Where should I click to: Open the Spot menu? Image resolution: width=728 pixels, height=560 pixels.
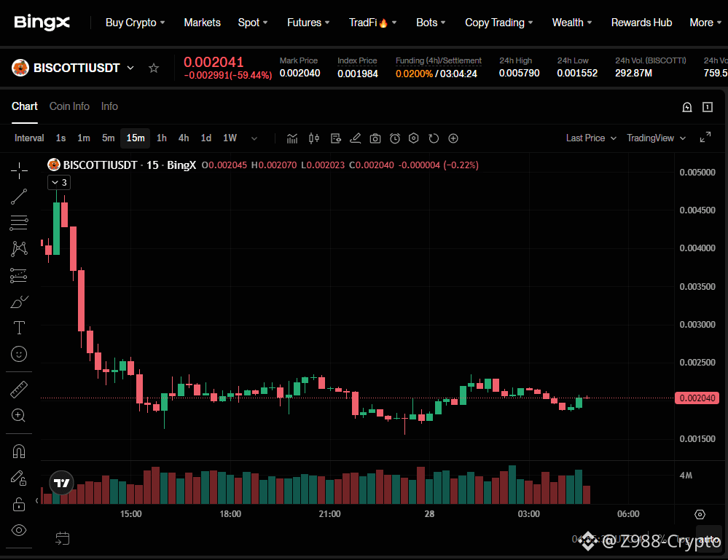pyautogui.click(x=253, y=23)
